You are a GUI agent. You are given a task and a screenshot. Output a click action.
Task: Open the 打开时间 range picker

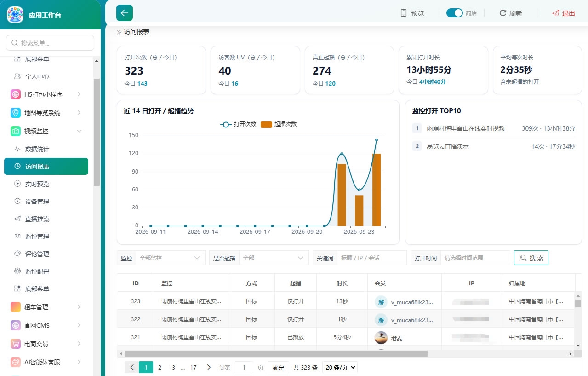click(475, 258)
